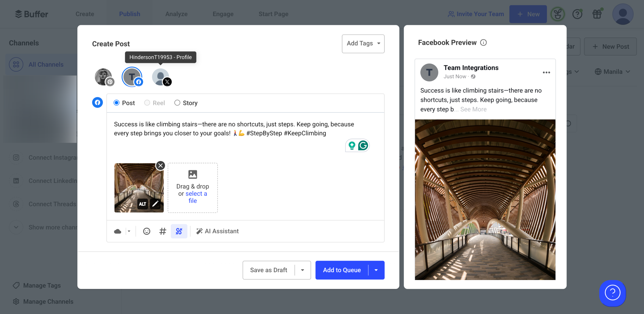Image resolution: width=644 pixels, height=314 pixels.
Task: Select the Post radio option
Action: (116, 103)
